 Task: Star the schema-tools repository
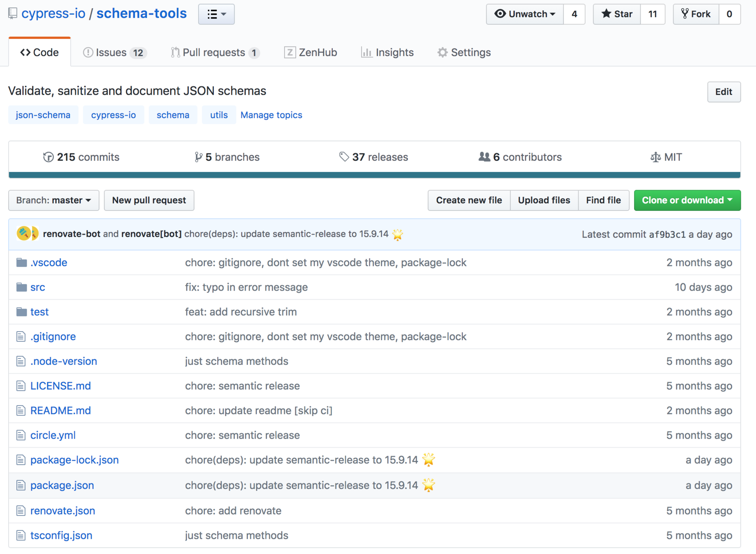617,14
